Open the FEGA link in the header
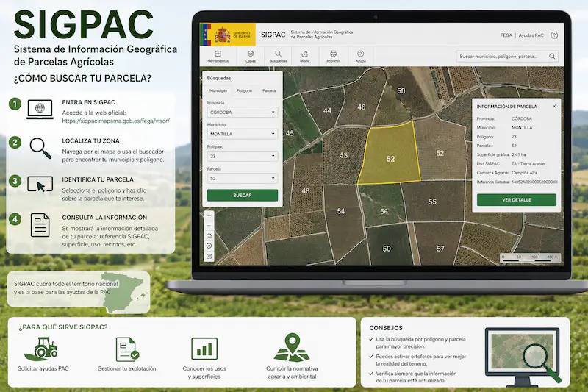Image resolution: width=588 pixels, height=392 pixels. point(506,35)
